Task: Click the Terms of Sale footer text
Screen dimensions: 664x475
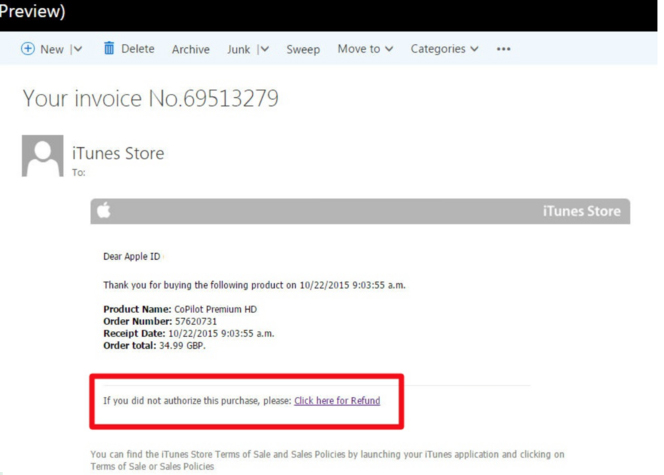Action: pos(327,460)
